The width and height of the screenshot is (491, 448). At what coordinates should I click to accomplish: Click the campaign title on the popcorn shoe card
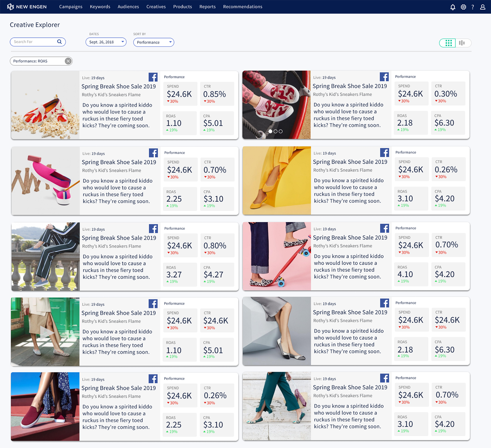119,86
